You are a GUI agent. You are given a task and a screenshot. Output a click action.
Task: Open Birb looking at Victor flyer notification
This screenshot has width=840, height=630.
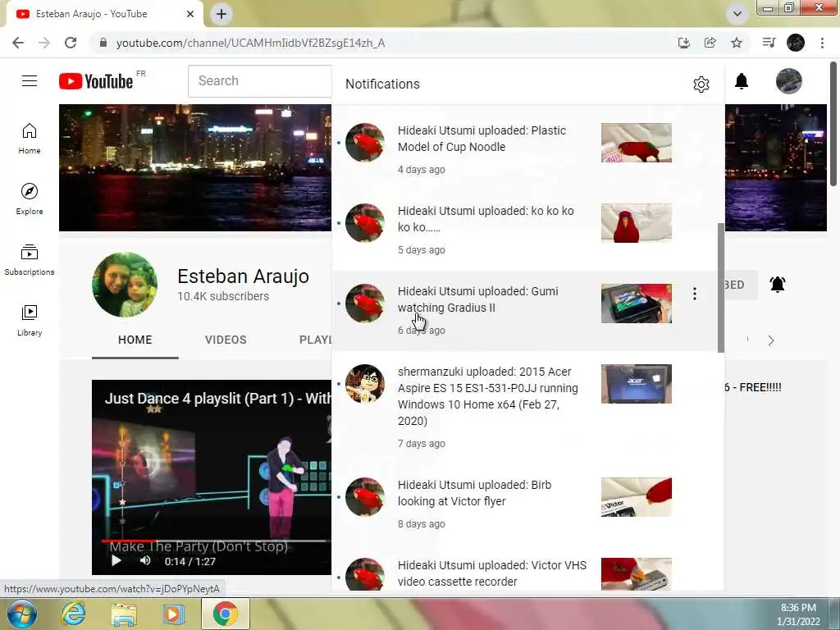[525, 504]
